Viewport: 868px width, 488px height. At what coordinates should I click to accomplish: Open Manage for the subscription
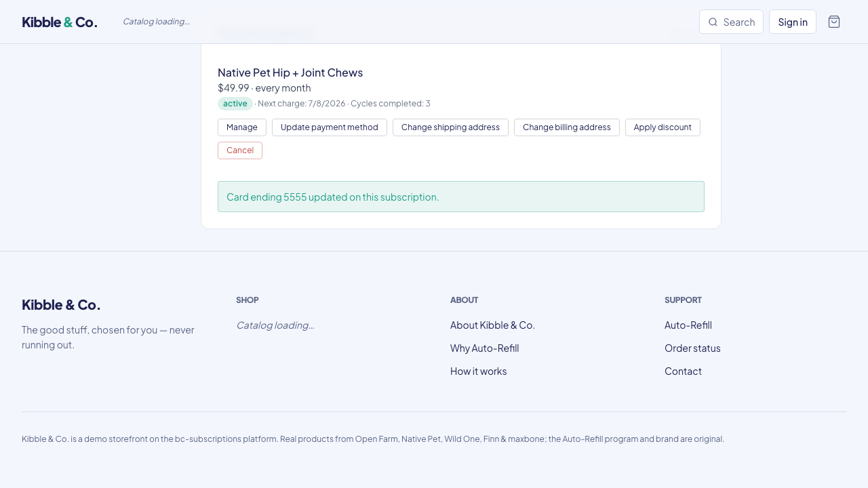[242, 127]
